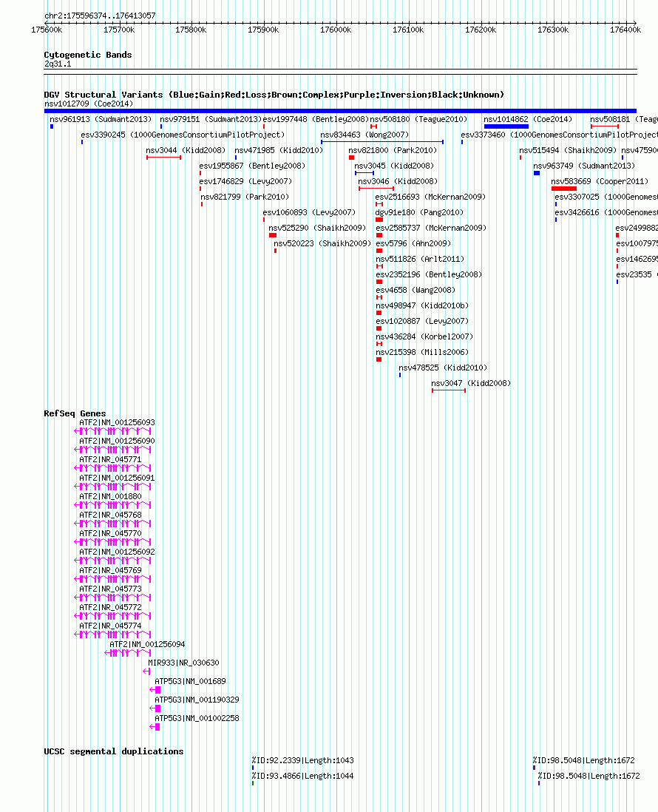Click nsv498947 (Kidd2010b) label
Viewport: 658px width, 812px height.
(x=422, y=305)
